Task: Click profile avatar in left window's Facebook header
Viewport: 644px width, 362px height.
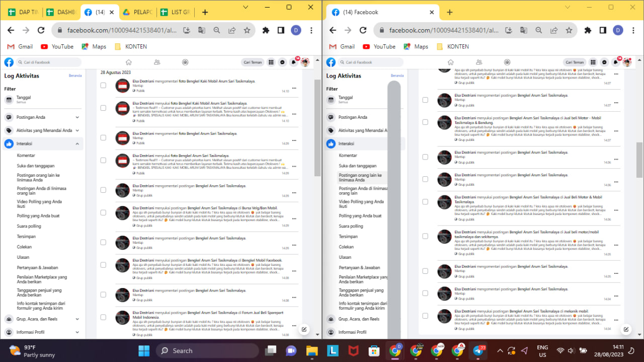Action: tap(305, 62)
